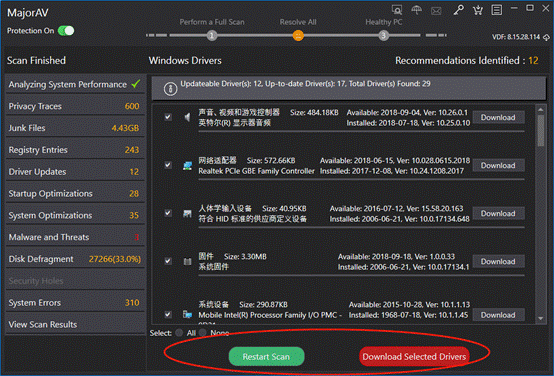This screenshot has width=554, height=376.
Task: Click the speaker icon of the sound driver row
Action: 187,117
